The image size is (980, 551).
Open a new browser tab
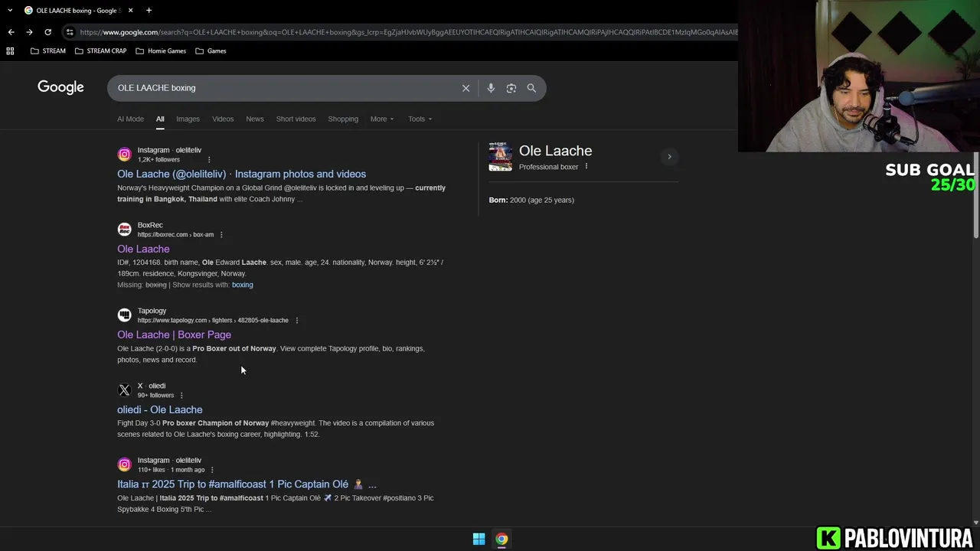(149, 10)
